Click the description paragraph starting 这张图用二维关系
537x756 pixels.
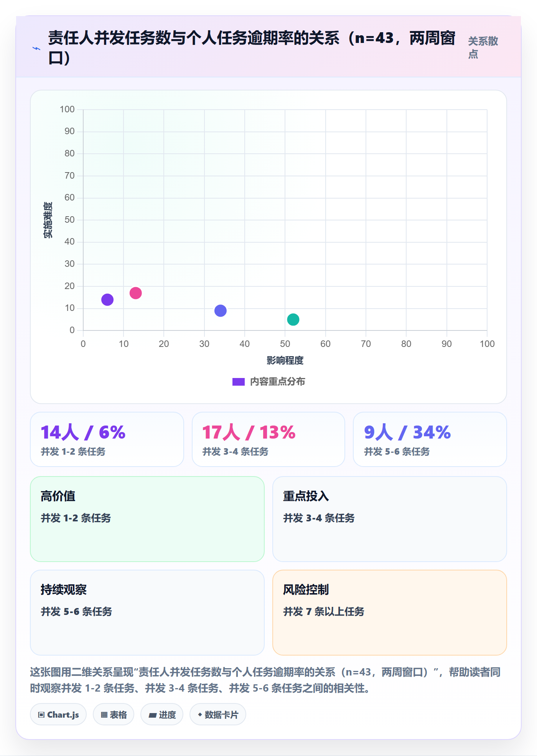265,680
